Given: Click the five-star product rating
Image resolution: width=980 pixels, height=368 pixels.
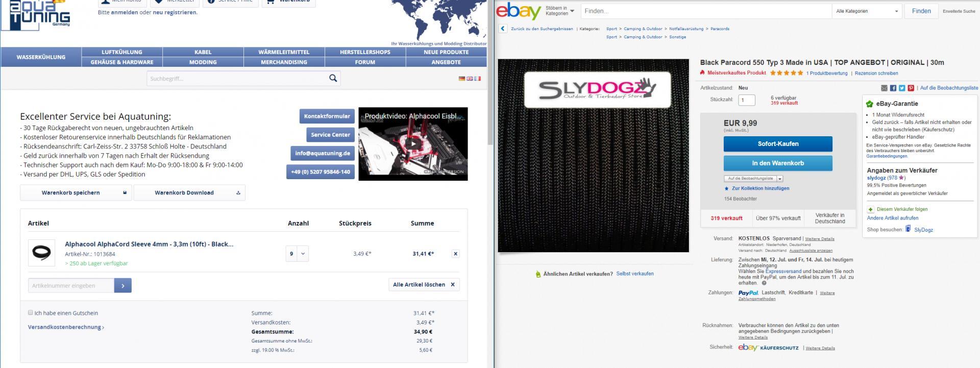Looking at the screenshot, I should pos(787,73).
